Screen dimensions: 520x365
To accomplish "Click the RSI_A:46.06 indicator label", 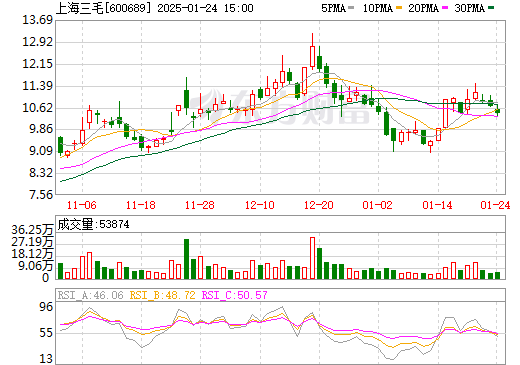I will click(x=90, y=295).
